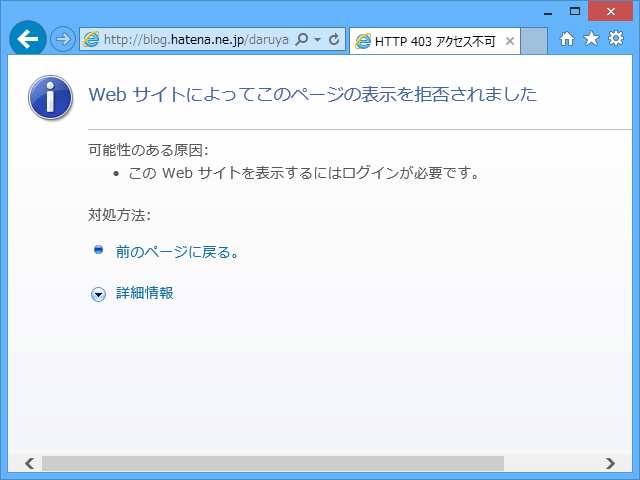Screen dimensions: 640x480
Task: Click horizontal scrollbar left arrow
Action: click(29, 464)
